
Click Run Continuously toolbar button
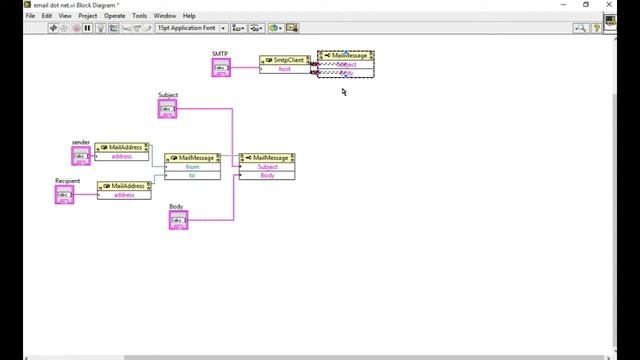(64, 28)
